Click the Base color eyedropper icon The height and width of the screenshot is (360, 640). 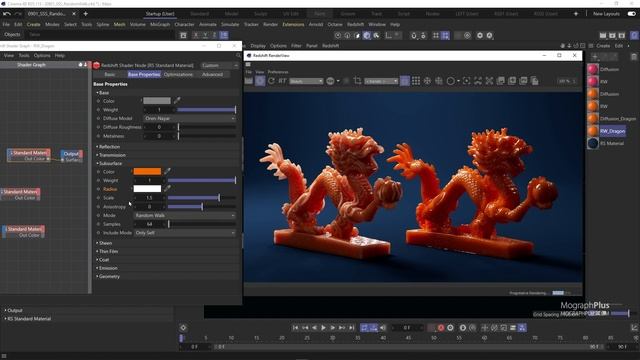(177, 100)
